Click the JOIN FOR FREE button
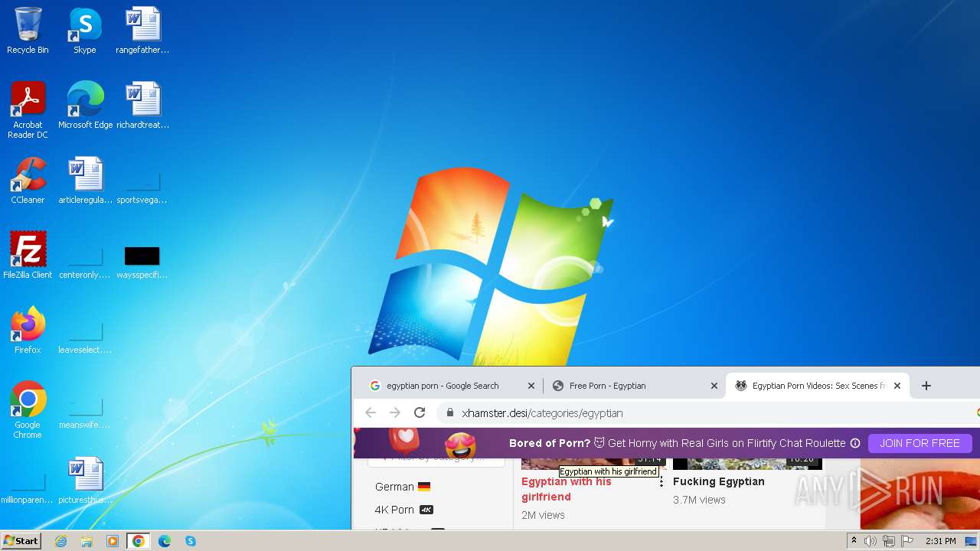 coord(920,443)
